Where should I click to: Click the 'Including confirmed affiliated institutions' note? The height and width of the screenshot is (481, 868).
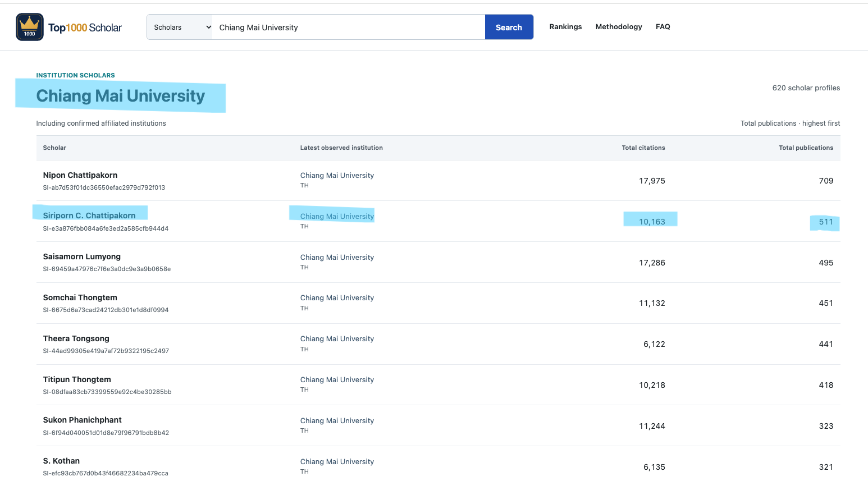101,123
